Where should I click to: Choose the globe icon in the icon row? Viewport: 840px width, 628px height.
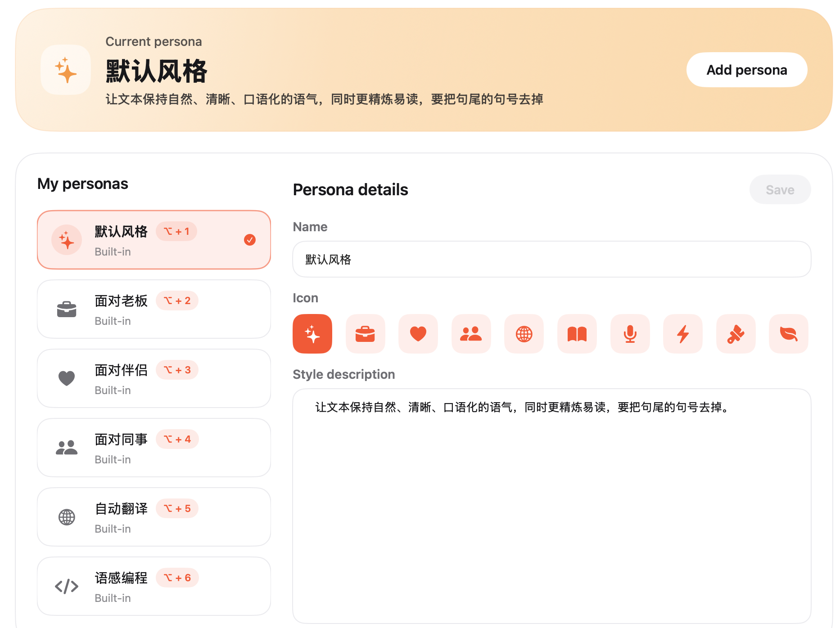(524, 334)
